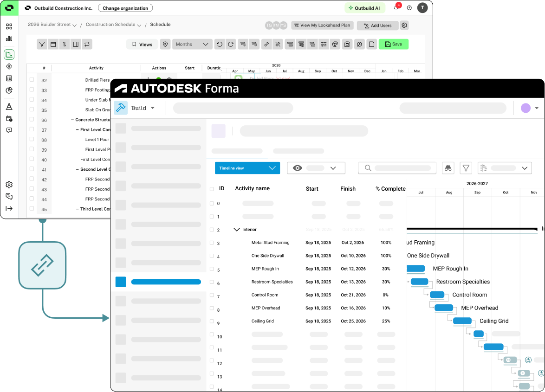The height and width of the screenshot is (392, 545).
Task: Click the Control Room Gantt bar
Action: click(x=437, y=295)
